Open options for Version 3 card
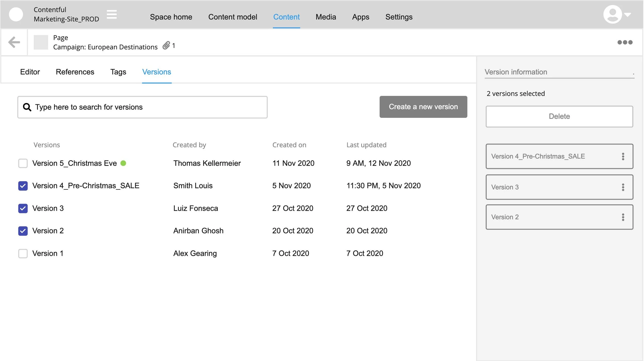 pyautogui.click(x=623, y=187)
